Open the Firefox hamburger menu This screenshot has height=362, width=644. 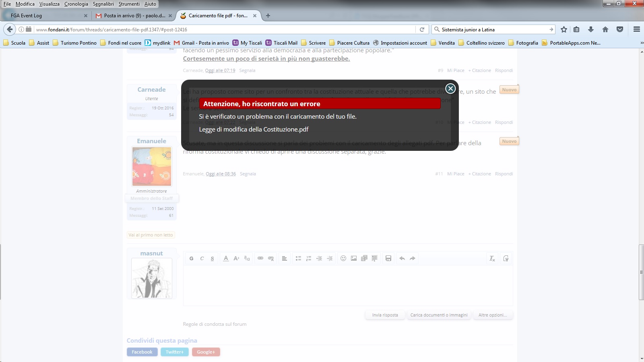(637, 29)
